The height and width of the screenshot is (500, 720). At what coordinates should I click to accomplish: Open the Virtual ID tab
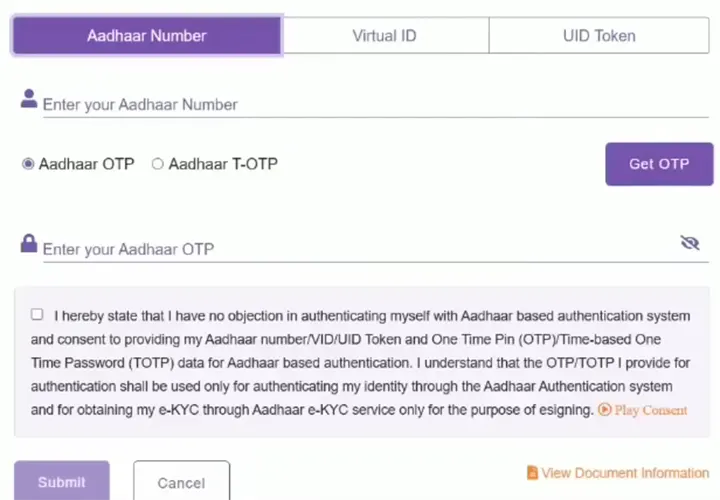(x=384, y=36)
